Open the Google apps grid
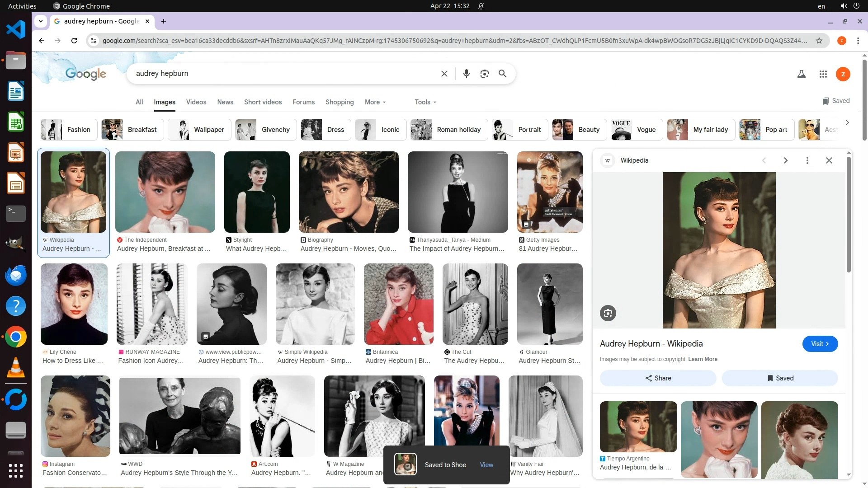This screenshot has height=488, width=868. 823,74
